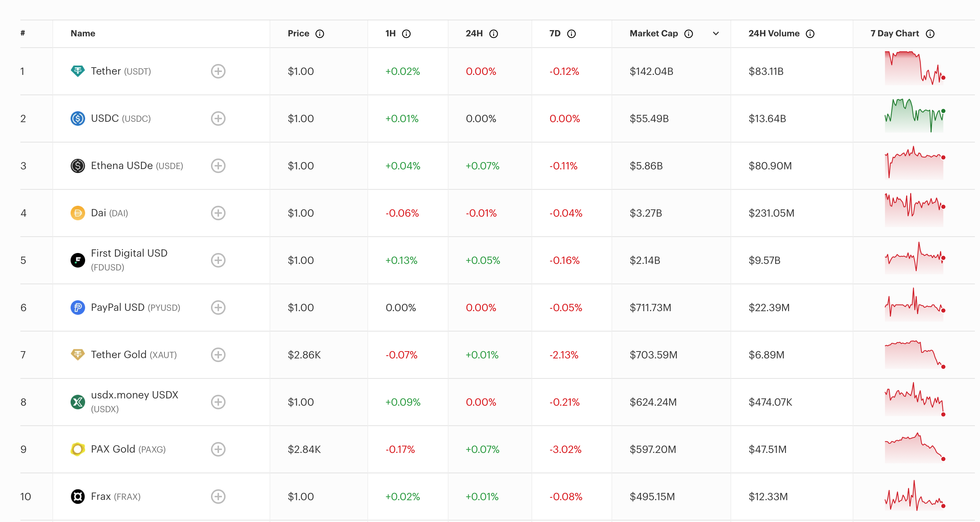Open the Tether (USDT) coin page
This screenshot has height=522, width=980.
coord(121,71)
